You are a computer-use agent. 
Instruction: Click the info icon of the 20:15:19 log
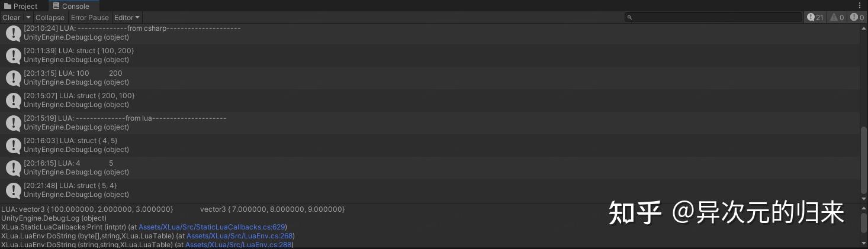[13, 123]
